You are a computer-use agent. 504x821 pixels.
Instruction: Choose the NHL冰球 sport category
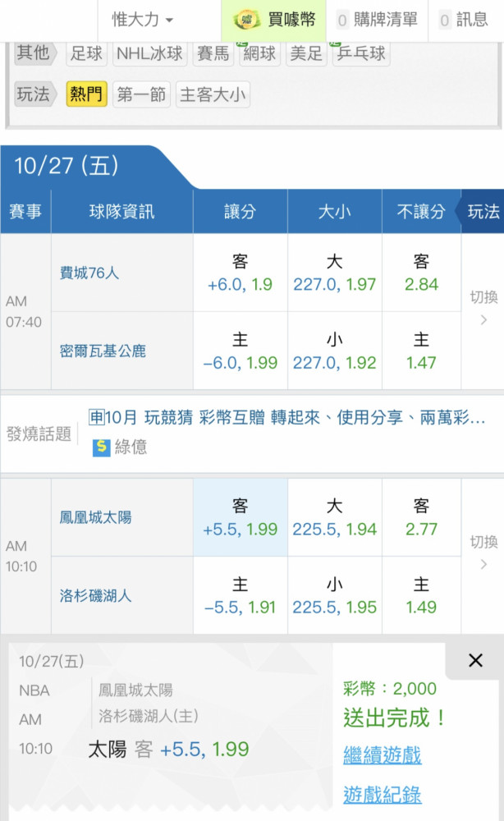(x=149, y=53)
